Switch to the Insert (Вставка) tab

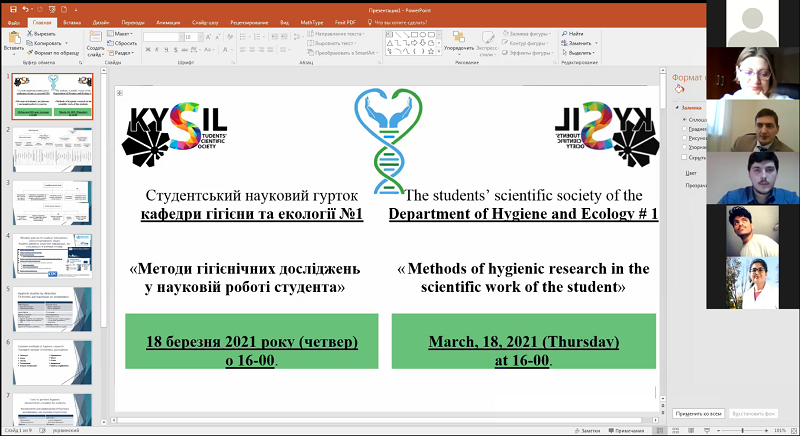click(x=72, y=22)
